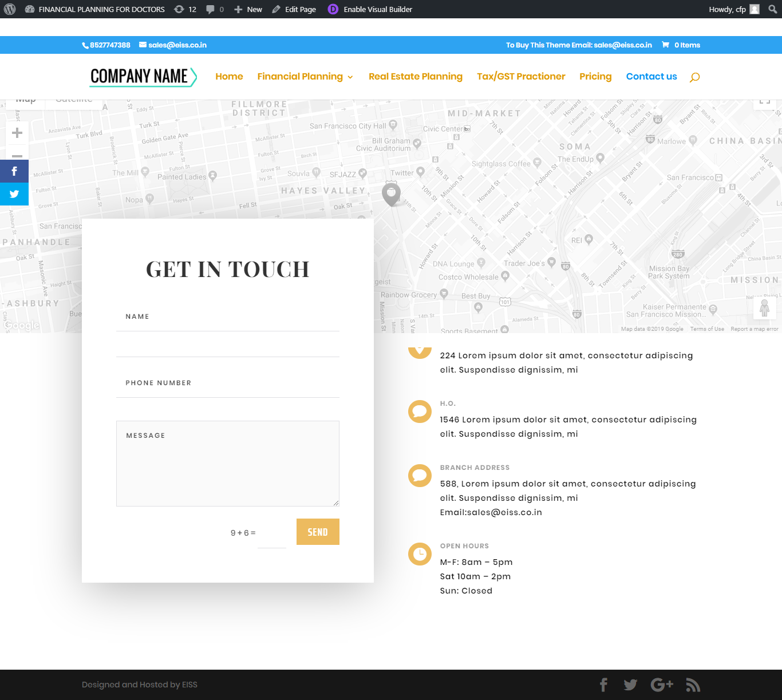Click the WordPress logo in admin bar
The height and width of the screenshot is (700, 782).
10,9
